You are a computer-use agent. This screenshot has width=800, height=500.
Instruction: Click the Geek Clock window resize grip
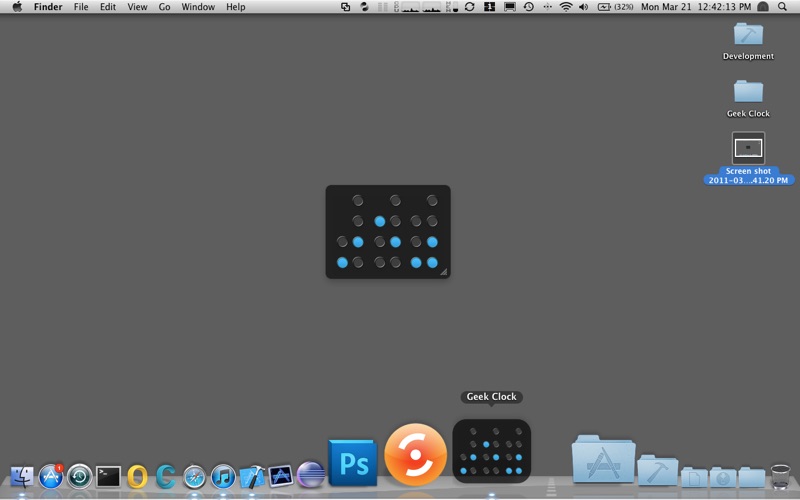click(444, 272)
